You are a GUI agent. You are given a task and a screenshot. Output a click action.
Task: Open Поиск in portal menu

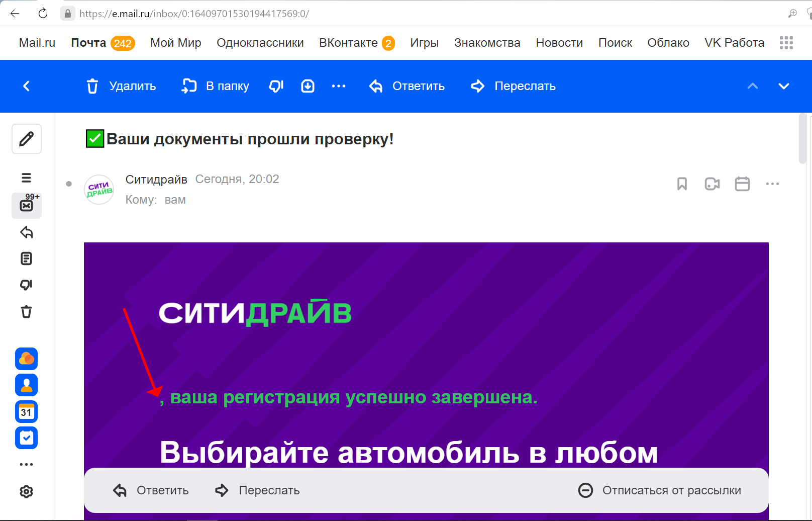pyautogui.click(x=615, y=43)
